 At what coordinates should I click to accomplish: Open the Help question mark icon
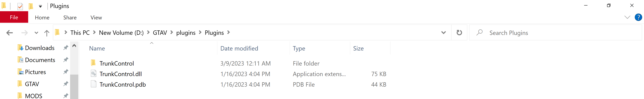[x=638, y=17]
